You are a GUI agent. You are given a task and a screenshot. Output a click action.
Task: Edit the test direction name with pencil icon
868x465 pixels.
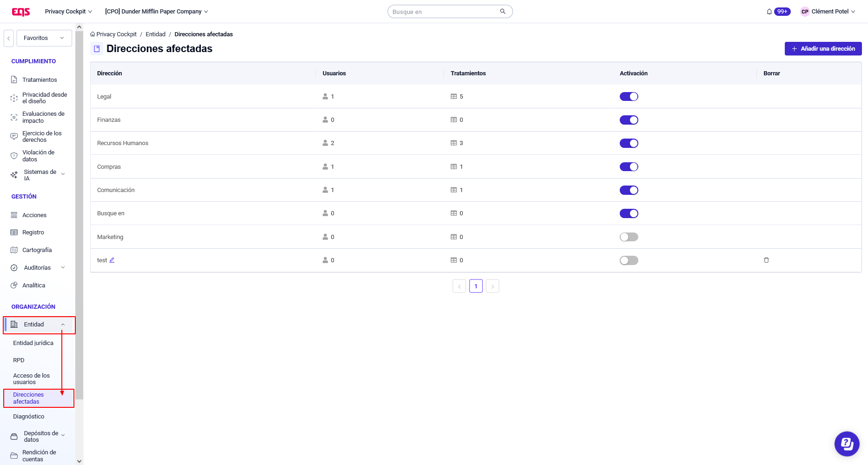tap(112, 260)
